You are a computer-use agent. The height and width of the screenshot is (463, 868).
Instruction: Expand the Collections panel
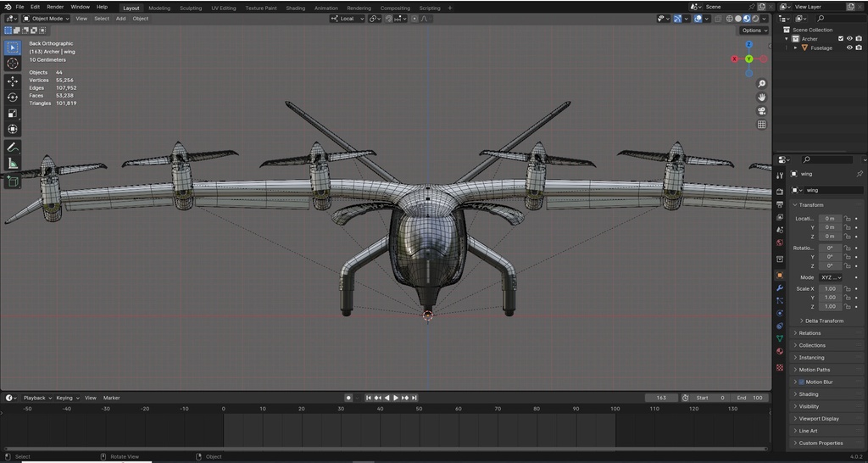coord(811,345)
